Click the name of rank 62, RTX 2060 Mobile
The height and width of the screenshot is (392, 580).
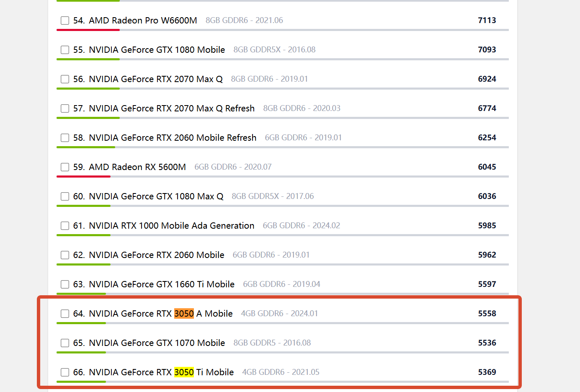(x=157, y=255)
